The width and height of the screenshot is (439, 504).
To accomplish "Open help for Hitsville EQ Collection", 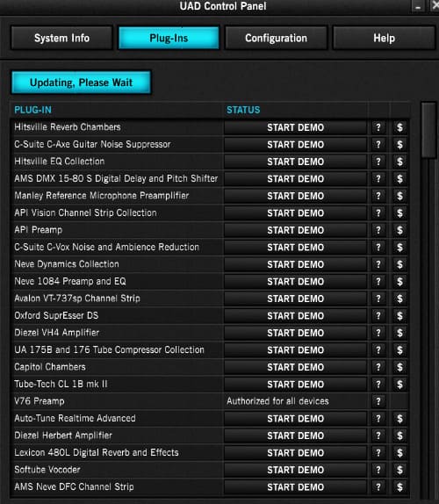I will click(378, 162).
